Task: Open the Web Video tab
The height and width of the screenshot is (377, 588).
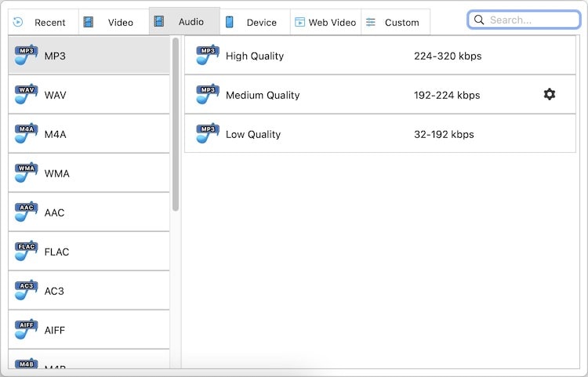Action: [x=325, y=22]
